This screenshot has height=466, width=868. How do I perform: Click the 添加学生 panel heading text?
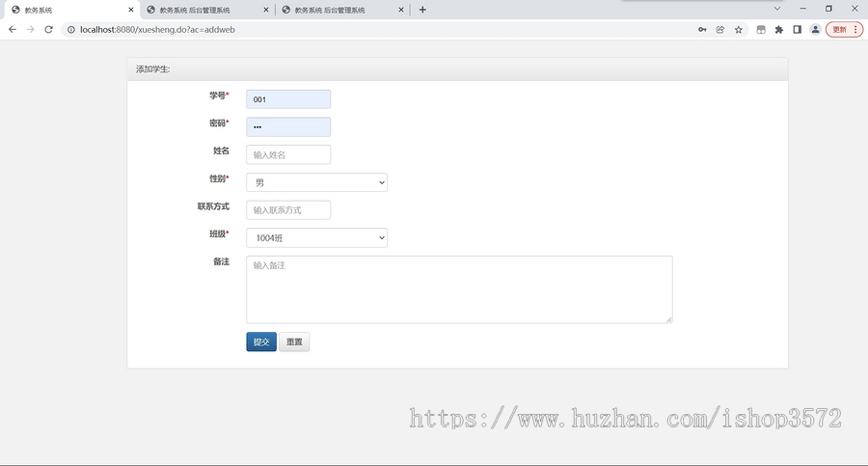coord(152,69)
